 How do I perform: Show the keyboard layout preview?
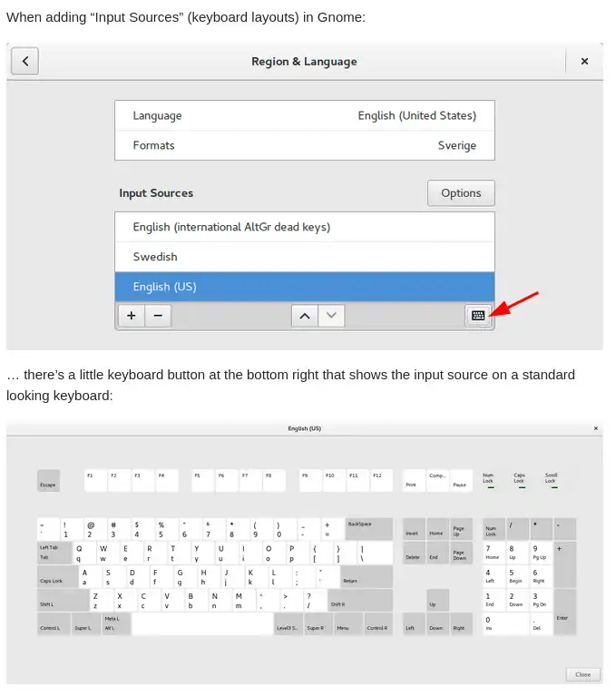[x=478, y=316]
